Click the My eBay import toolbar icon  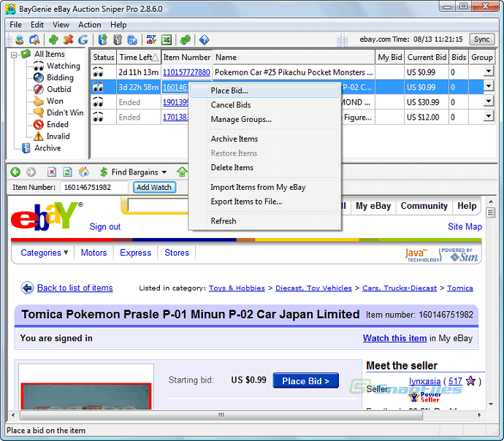151,40
